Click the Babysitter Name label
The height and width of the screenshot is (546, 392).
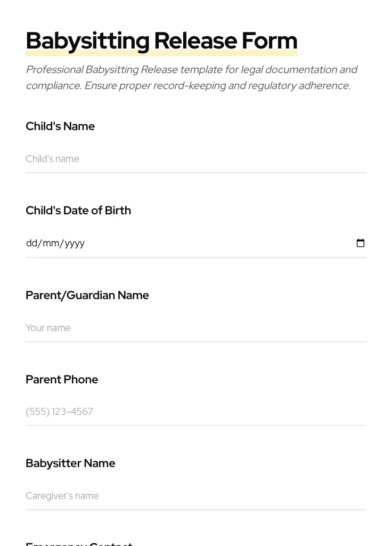[70, 463]
